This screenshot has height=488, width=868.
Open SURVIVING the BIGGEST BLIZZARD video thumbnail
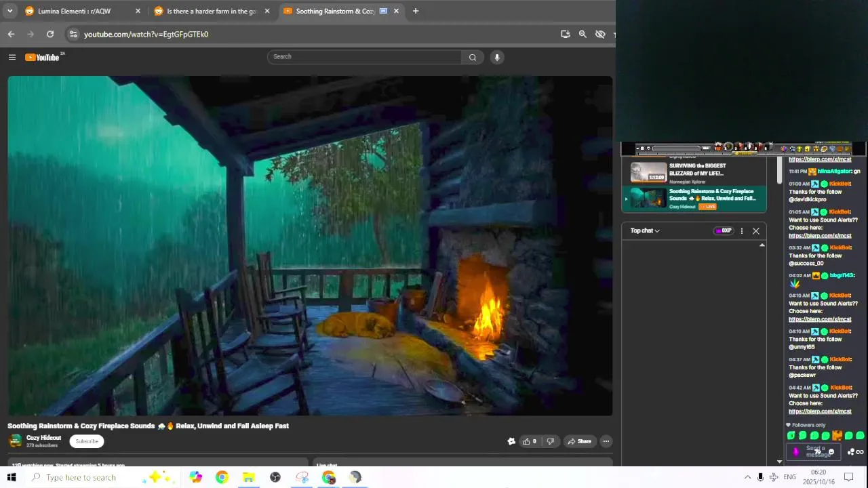pyautogui.click(x=648, y=172)
